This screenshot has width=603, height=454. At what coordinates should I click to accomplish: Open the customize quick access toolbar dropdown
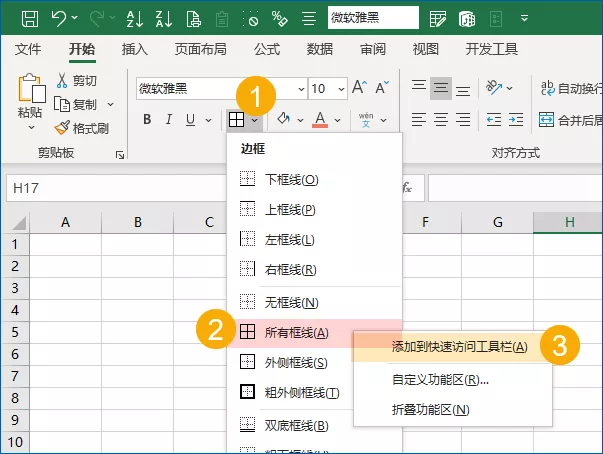(x=524, y=18)
